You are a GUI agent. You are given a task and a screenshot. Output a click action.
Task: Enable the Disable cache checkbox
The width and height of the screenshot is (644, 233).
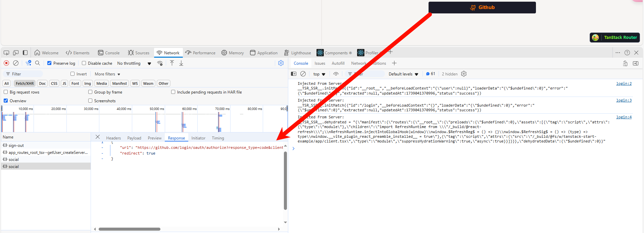(x=84, y=63)
